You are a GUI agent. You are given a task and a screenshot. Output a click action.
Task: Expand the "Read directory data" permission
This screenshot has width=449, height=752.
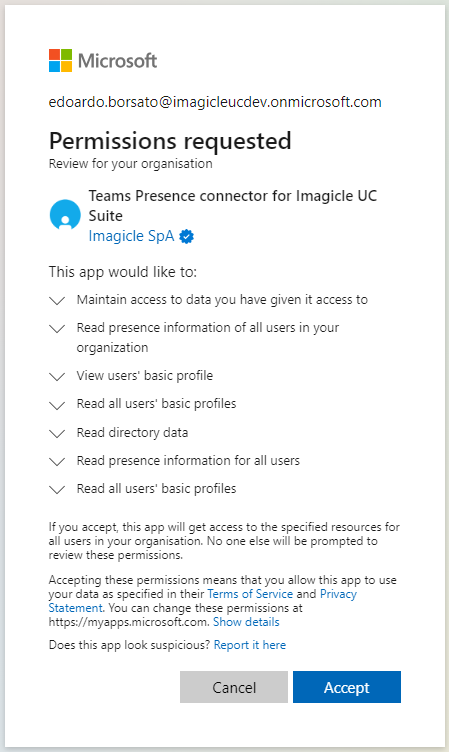point(57,433)
